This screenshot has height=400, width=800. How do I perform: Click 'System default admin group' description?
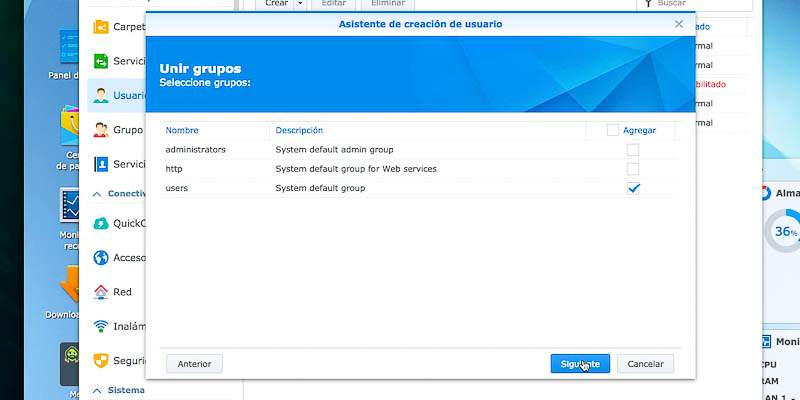coord(334,150)
